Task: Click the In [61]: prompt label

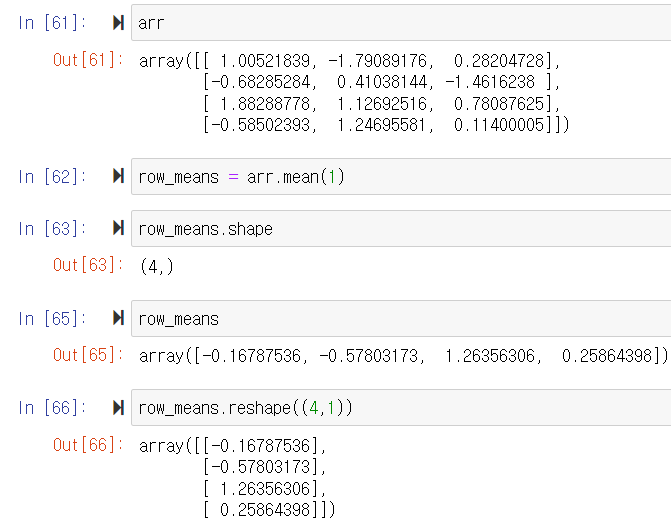Action: [x=52, y=23]
